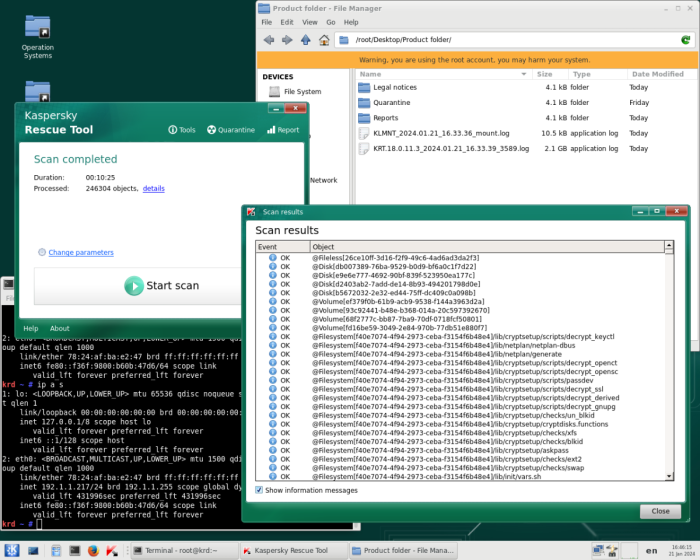
Task: Sort by the Name column dropdown arrow
Action: click(x=524, y=74)
